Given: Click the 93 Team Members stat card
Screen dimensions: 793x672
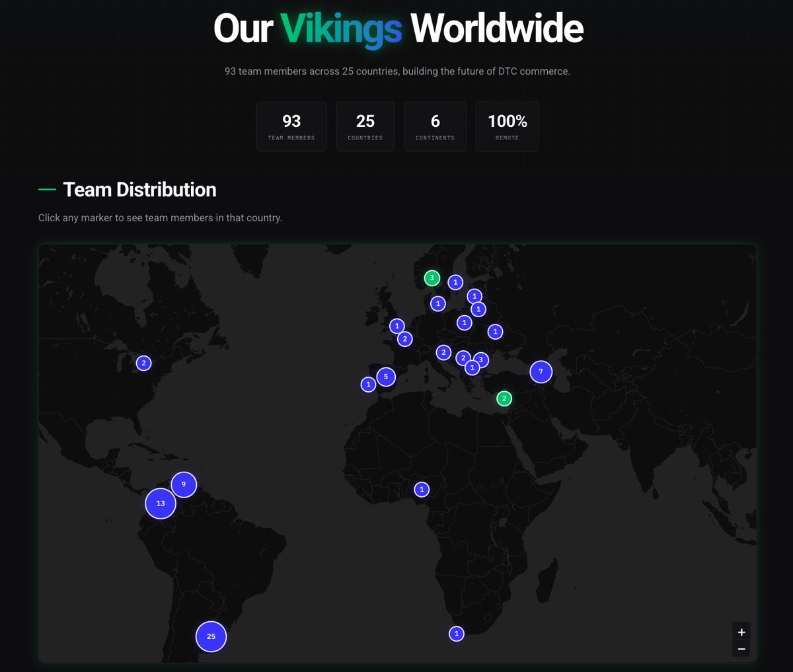Looking at the screenshot, I should pos(291,127).
